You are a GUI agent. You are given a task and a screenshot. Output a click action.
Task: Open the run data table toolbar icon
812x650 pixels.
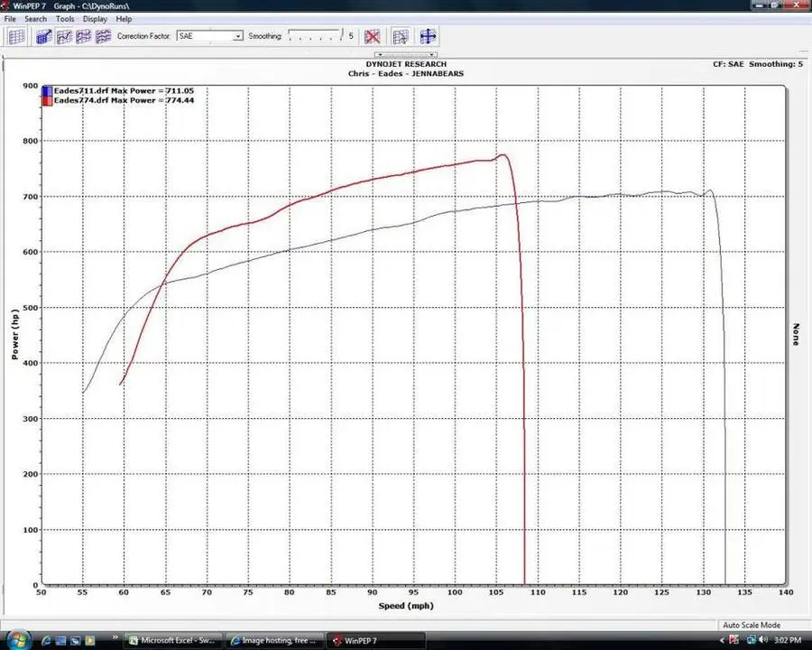[16, 36]
